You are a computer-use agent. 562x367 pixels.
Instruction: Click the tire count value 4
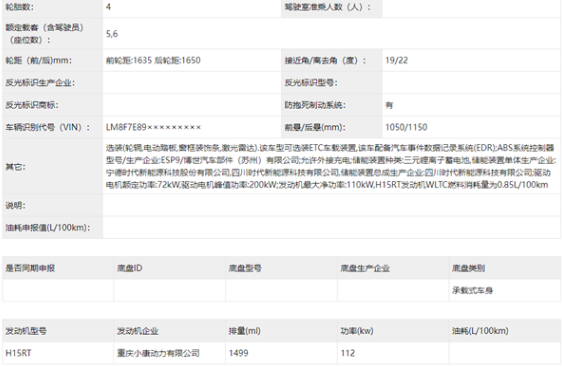[108, 7]
